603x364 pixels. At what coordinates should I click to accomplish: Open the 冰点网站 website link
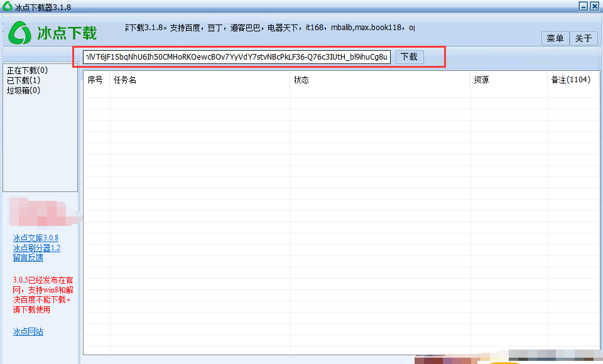click(28, 331)
